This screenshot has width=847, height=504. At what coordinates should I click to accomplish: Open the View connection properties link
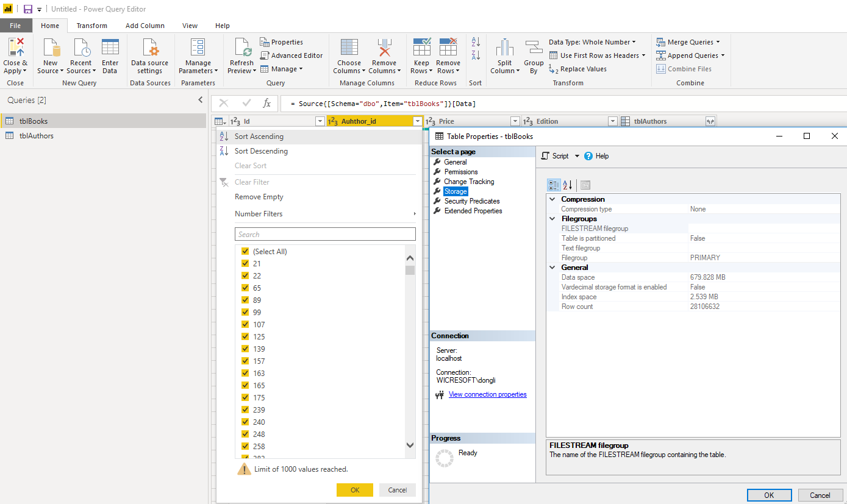pyautogui.click(x=488, y=394)
